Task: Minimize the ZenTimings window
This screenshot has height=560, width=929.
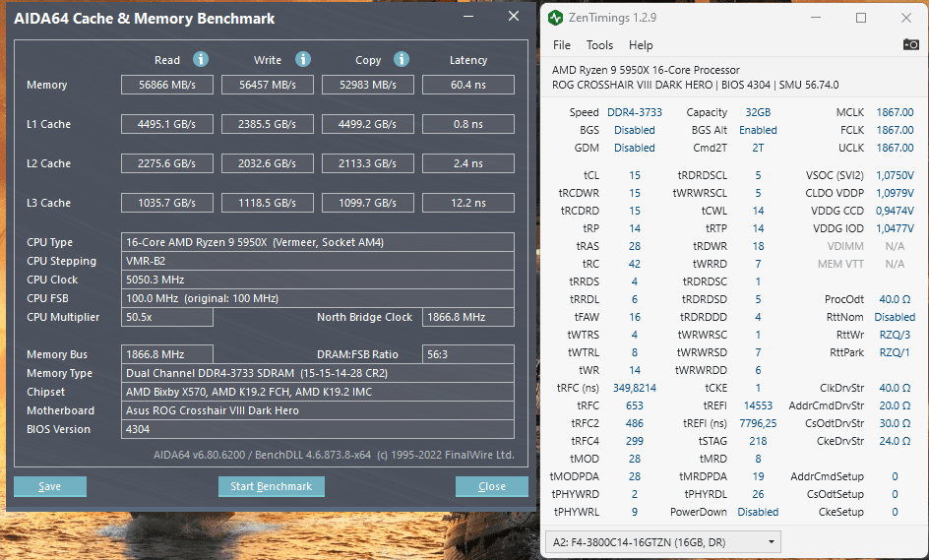Action: (x=816, y=18)
